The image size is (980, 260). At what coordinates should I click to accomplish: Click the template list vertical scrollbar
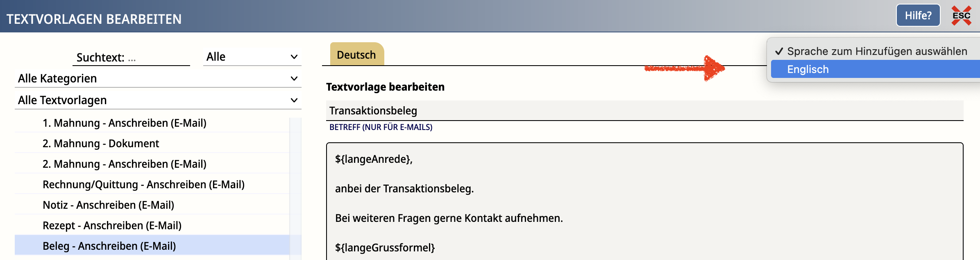click(295, 189)
